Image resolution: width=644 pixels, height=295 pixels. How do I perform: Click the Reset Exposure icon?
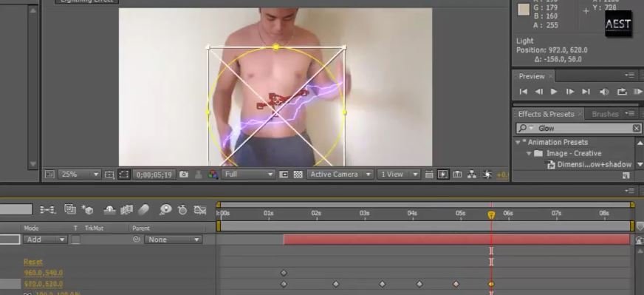tap(487, 174)
